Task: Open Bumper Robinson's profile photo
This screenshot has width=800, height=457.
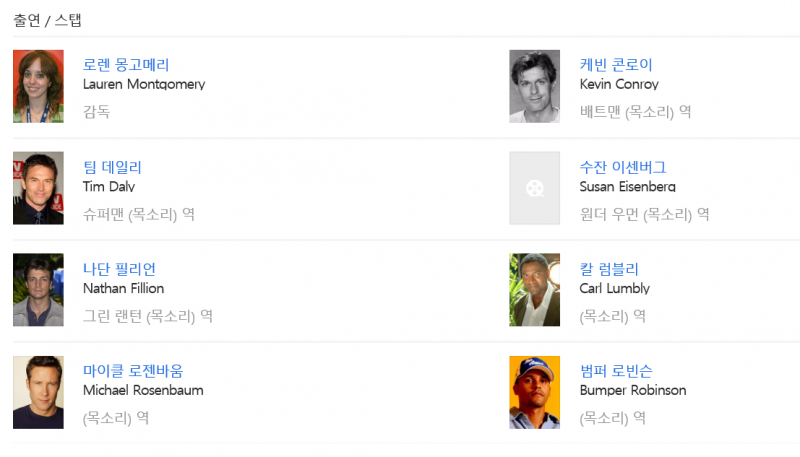Action: [x=534, y=392]
